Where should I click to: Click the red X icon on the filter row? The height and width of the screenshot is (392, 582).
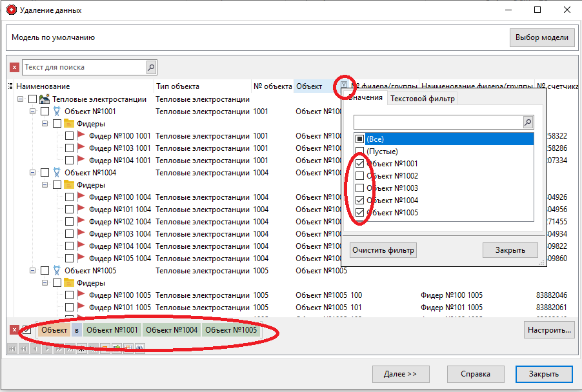(x=13, y=329)
